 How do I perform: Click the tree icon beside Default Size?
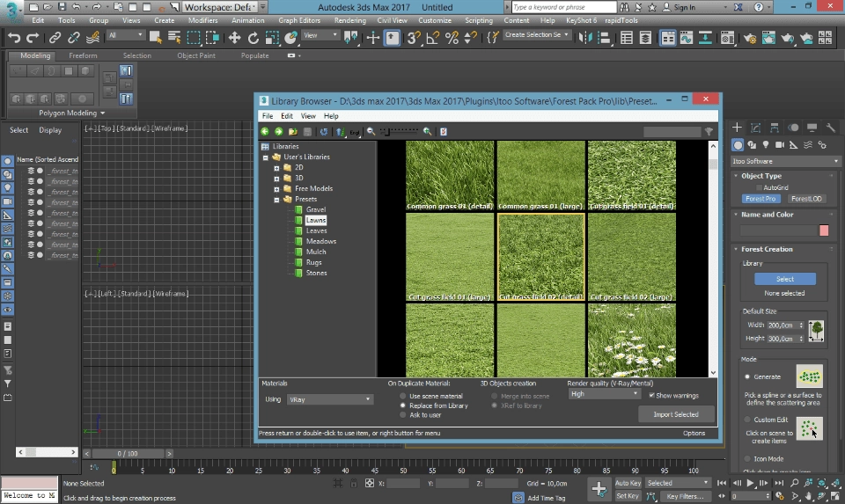(x=816, y=330)
